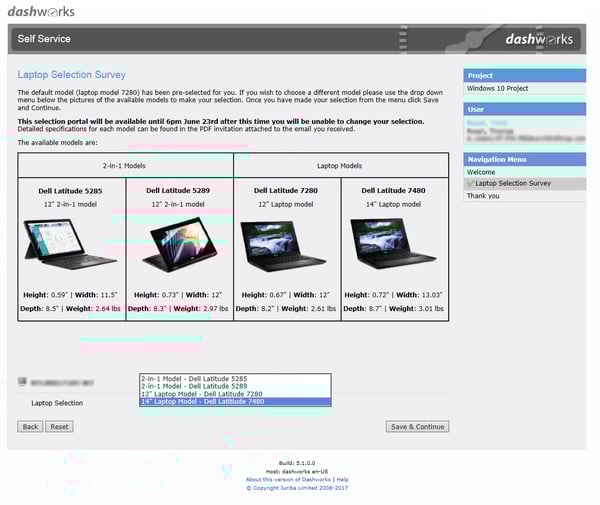
Task: Click the Weight: 3.01 lbs value
Action: [x=416, y=309]
